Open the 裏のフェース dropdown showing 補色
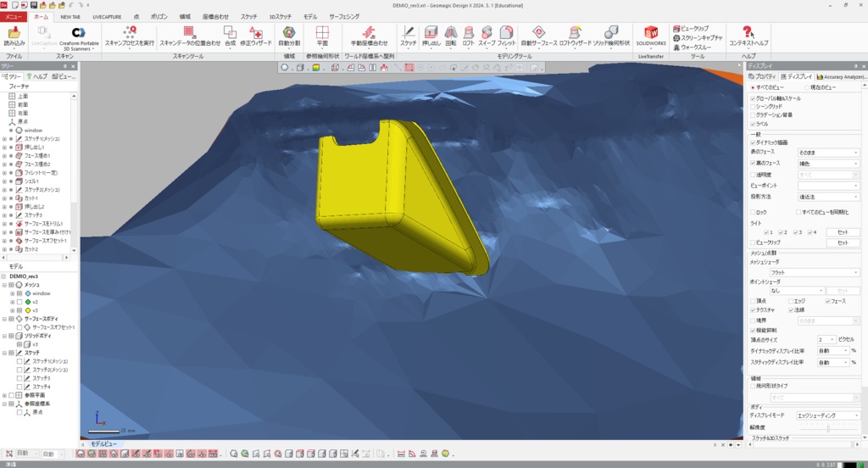 click(828, 164)
